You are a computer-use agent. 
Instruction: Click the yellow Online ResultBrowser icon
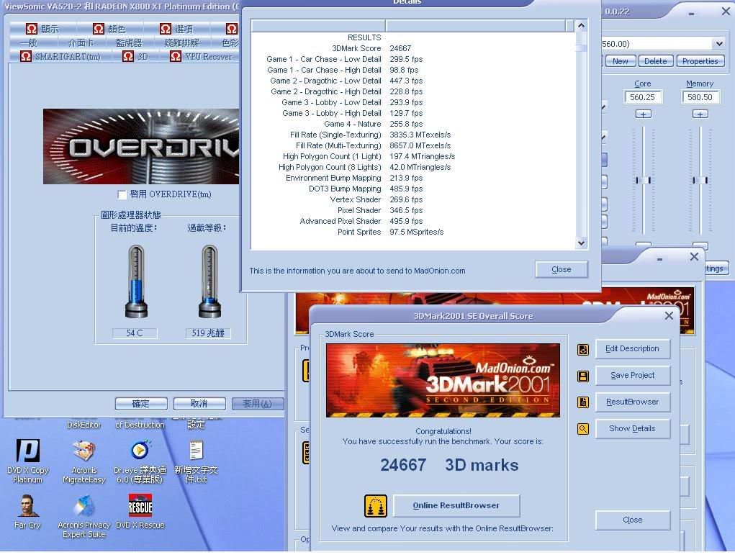(x=376, y=505)
